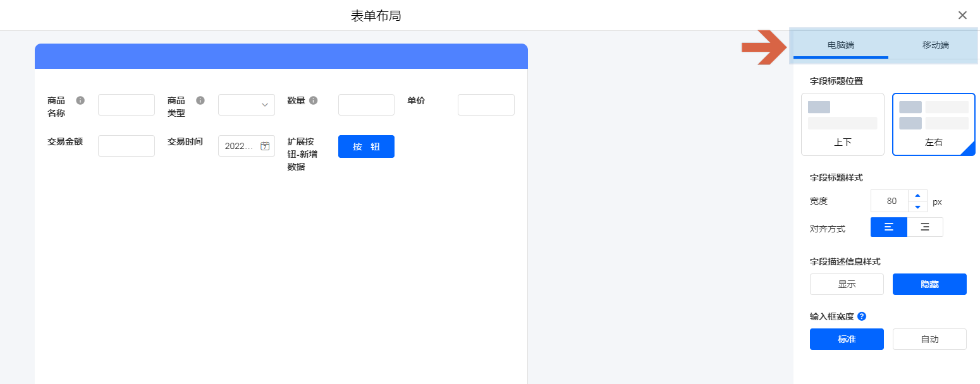This screenshot has height=384, width=980.
Task: Decrease 宽度 value with down arrow
Action: pyautogui.click(x=918, y=207)
